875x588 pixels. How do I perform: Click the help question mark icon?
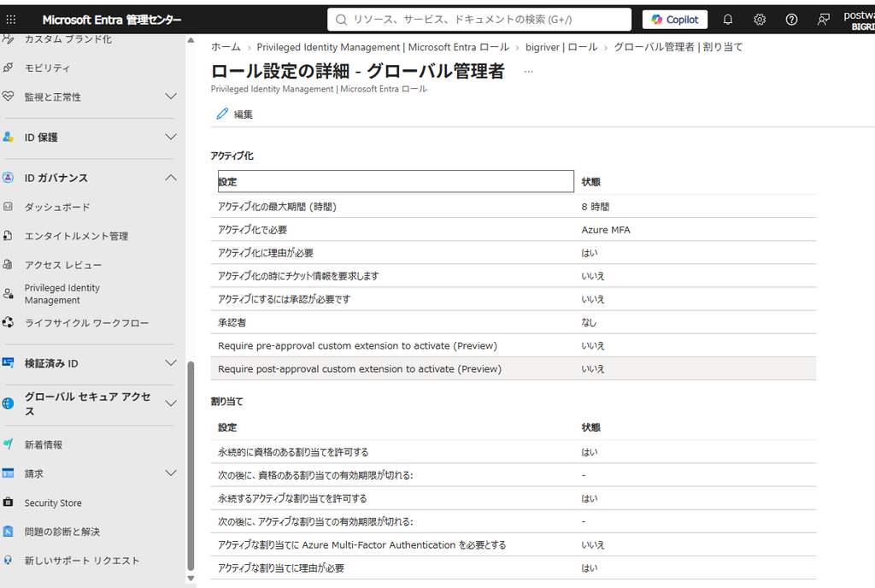[x=791, y=20]
